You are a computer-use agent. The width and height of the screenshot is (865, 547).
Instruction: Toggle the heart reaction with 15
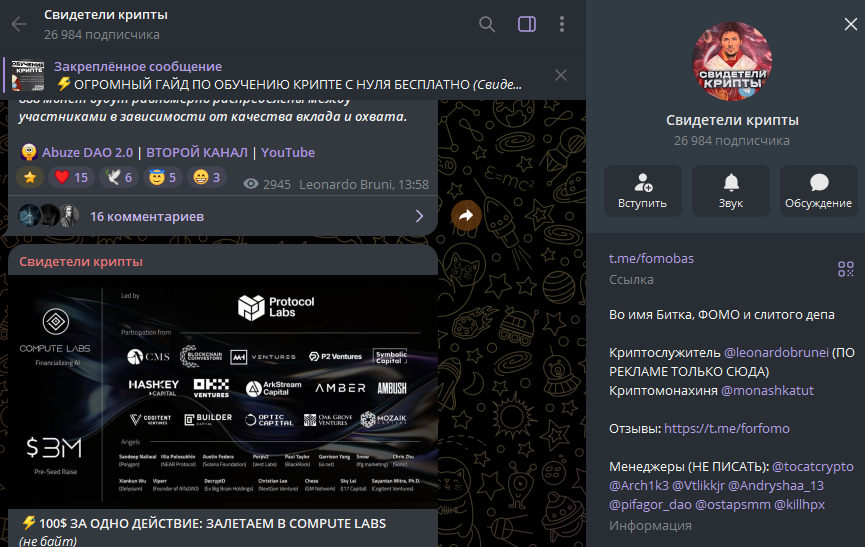[x=71, y=178]
